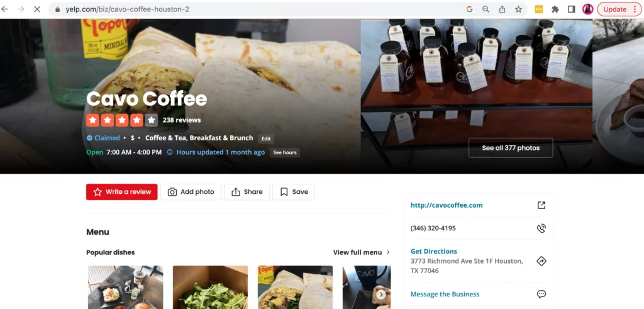The height and width of the screenshot is (309, 644).
Task: Click the Get Directions link
Action: point(434,251)
